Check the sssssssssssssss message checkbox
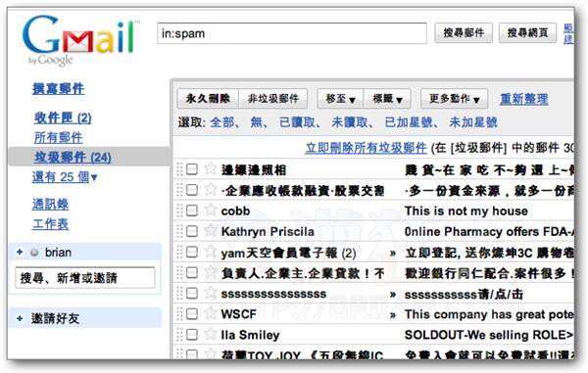Image resolution: width=588 pixels, height=373 pixels. pos(192,293)
